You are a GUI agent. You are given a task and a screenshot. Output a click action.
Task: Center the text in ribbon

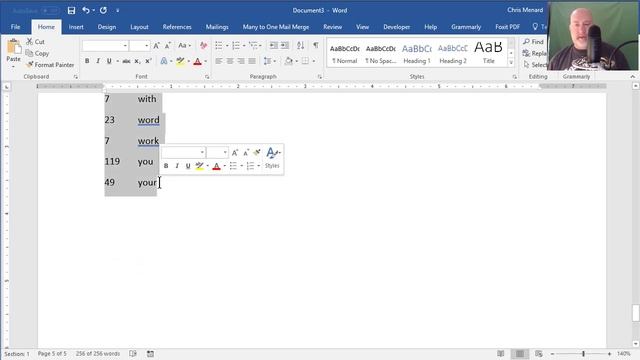pyautogui.click(x=230, y=61)
